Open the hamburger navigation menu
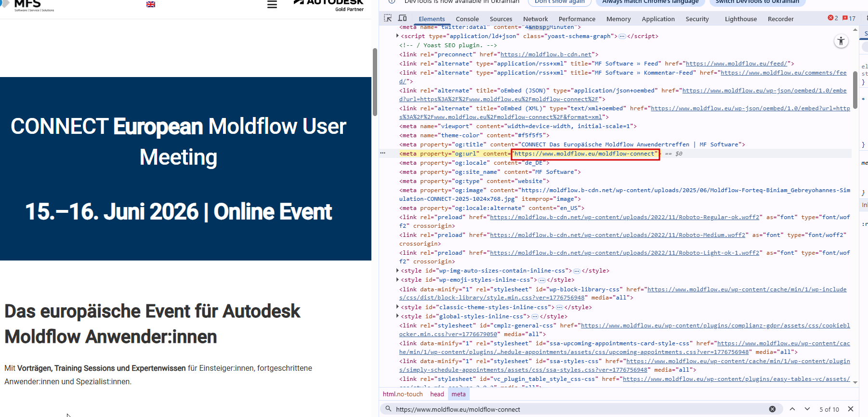The height and width of the screenshot is (417, 868). 272,4
